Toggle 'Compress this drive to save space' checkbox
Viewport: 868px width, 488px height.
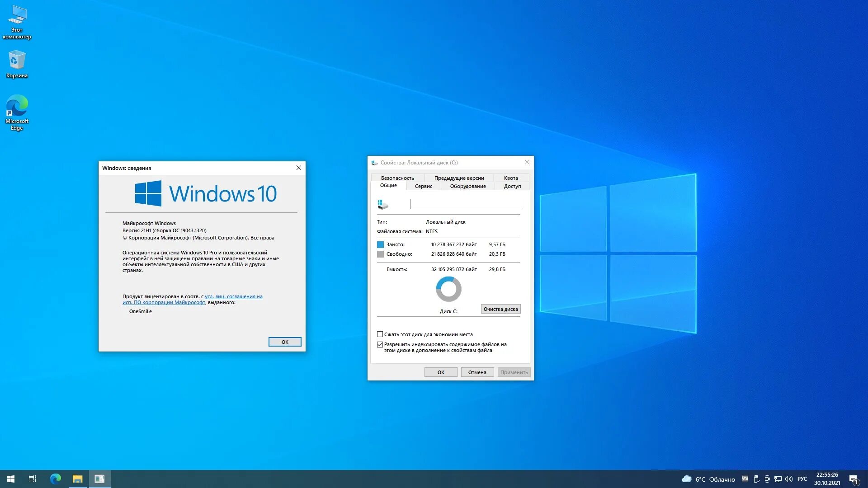pos(380,333)
